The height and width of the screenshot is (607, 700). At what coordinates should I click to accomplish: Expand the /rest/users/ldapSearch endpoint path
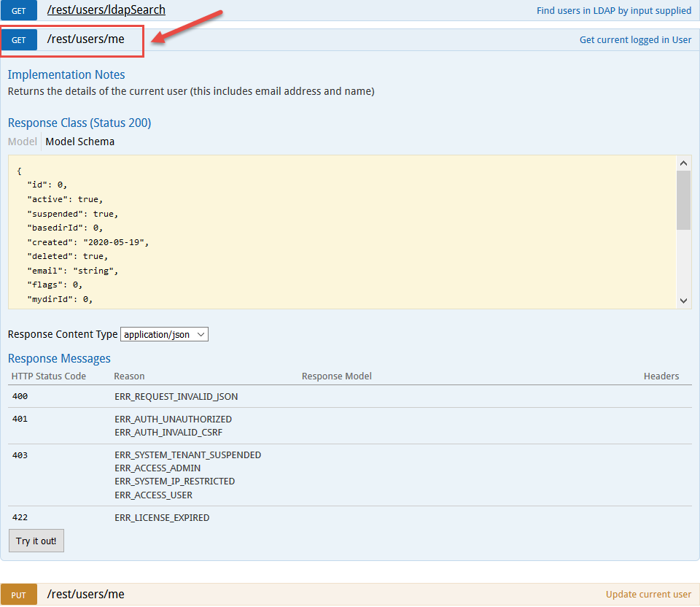[106, 10]
